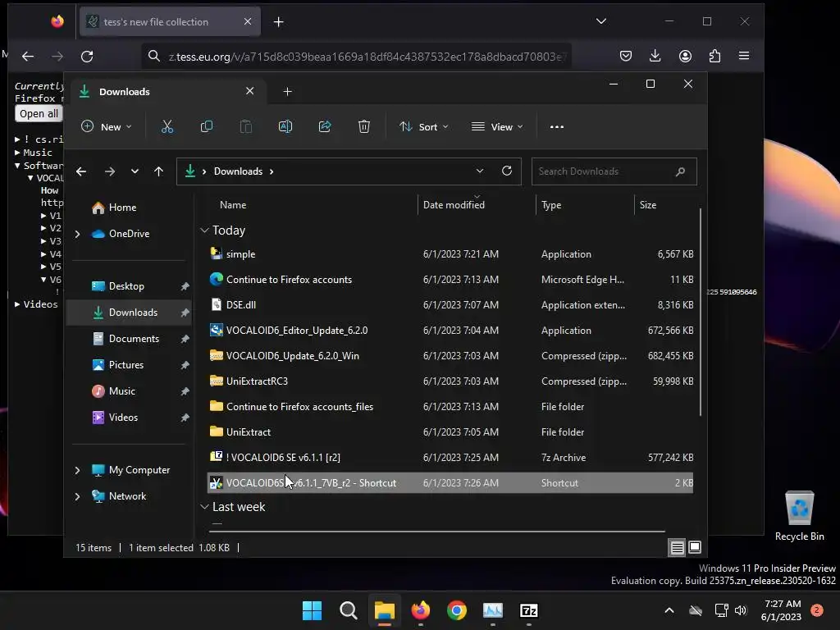840x630 pixels.
Task: Select Home in navigation pane
Action: tap(122, 208)
